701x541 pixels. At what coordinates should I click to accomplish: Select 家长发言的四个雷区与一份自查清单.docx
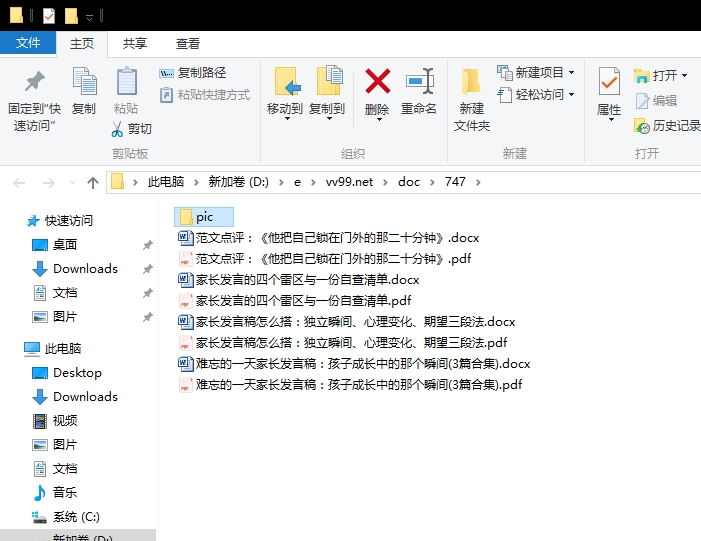[299, 279]
